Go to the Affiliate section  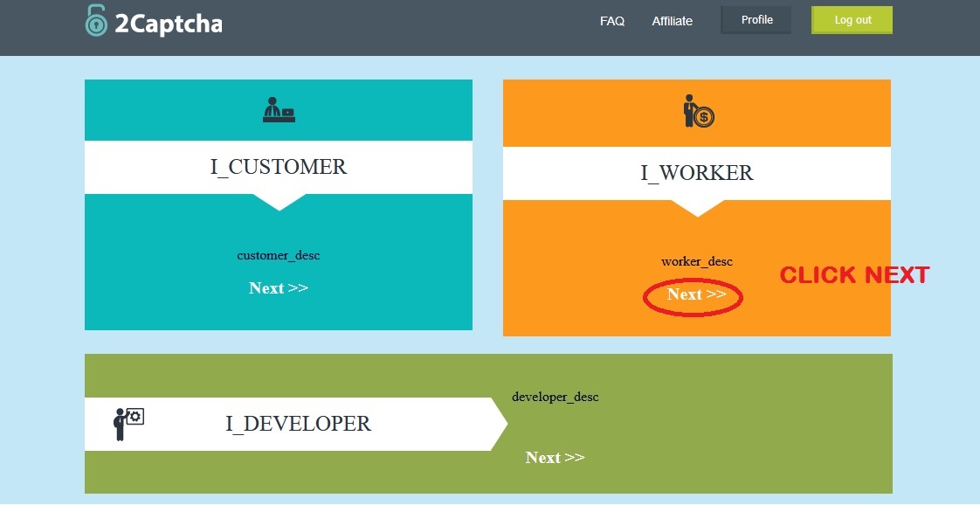(x=672, y=21)
